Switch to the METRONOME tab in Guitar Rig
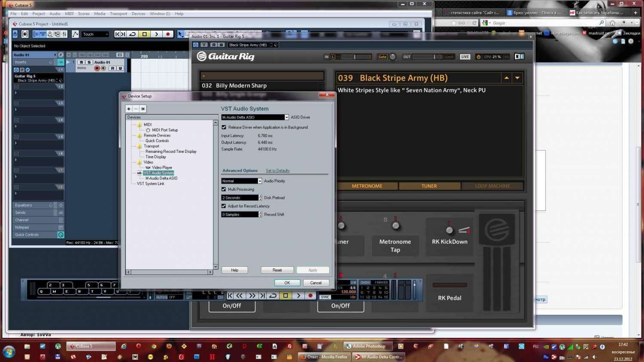This screenshot has height=362, width=644. [367, 186]
